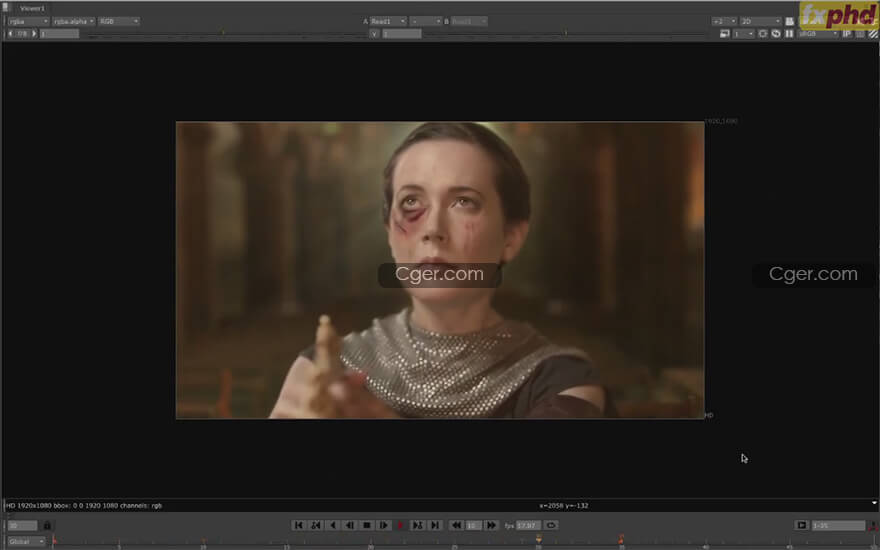This screenshot has width=880, height=550.
Task: Stop playback
Action: click(366, 525)
